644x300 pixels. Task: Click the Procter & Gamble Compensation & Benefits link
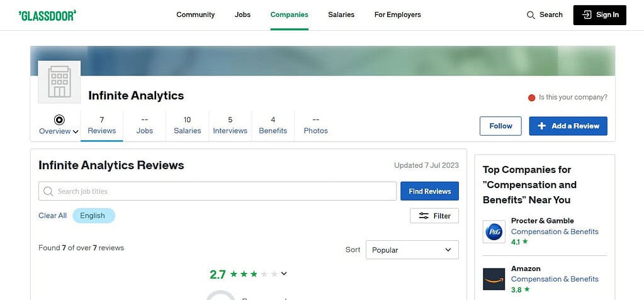coord(555,232)
